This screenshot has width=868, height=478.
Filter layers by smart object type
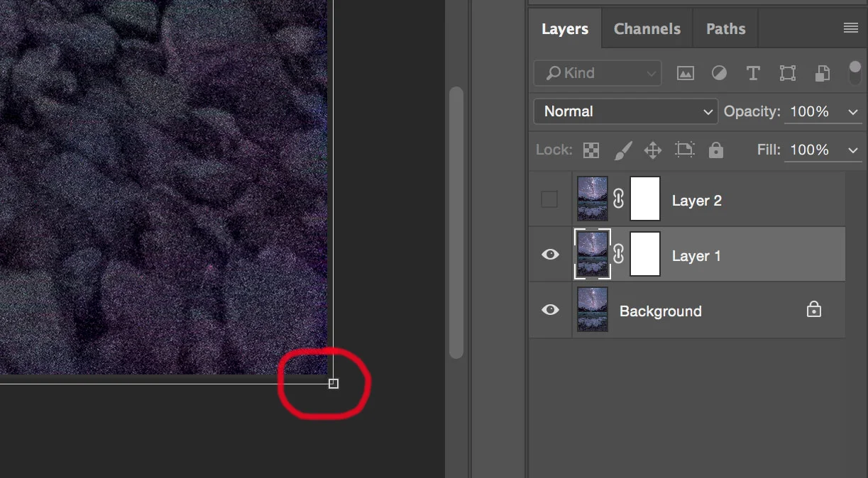[x=822, y=73]
